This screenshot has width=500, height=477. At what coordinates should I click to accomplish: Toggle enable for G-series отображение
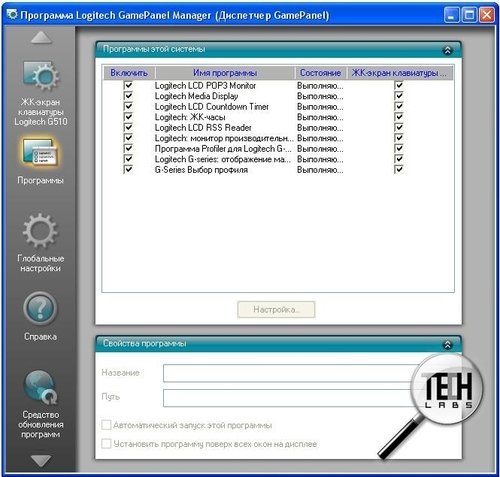128,159
